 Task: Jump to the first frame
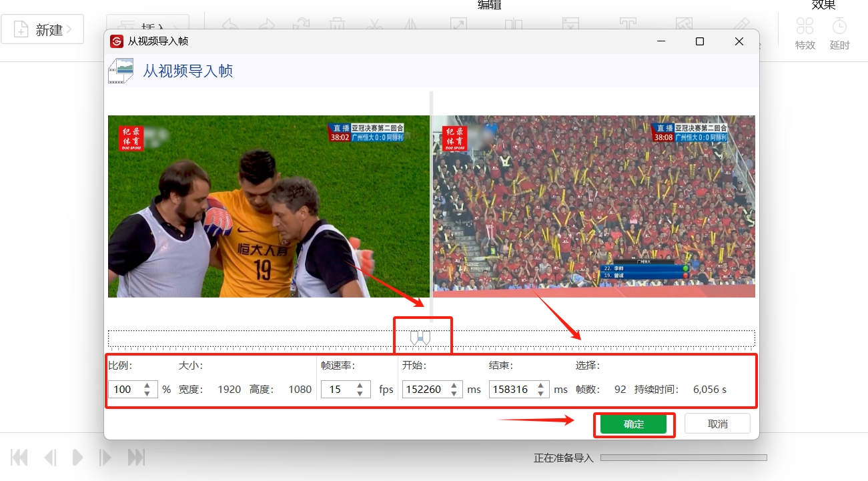[x=19, y=457]
